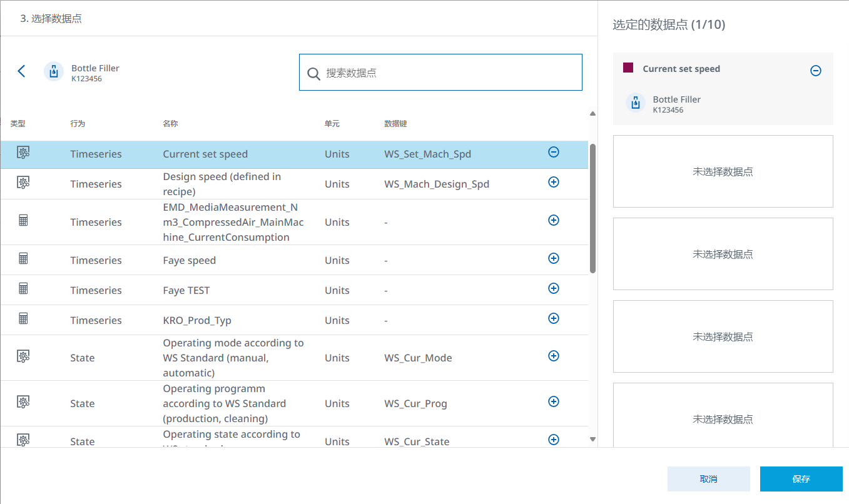Click the back arrow beside Bottle Filler
849x504 pixels.
(x=22, y=71)
